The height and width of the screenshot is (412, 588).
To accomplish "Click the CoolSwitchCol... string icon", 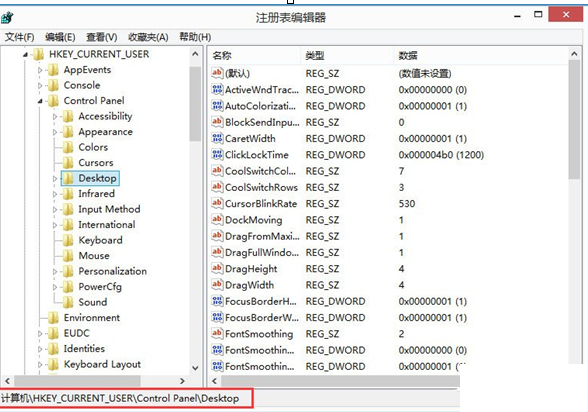I will 217,171.
